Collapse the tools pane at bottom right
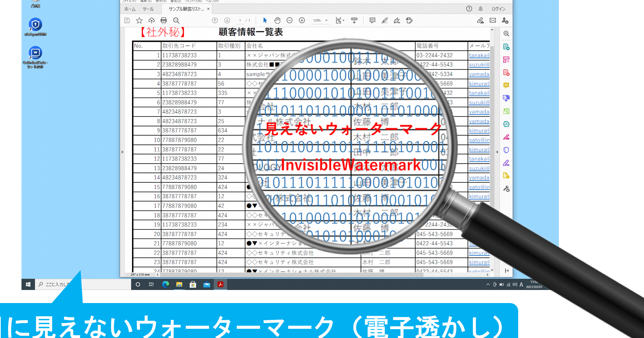Image resolution: width=644 pixels, height=338 pixels. click(x=507, y=271)
